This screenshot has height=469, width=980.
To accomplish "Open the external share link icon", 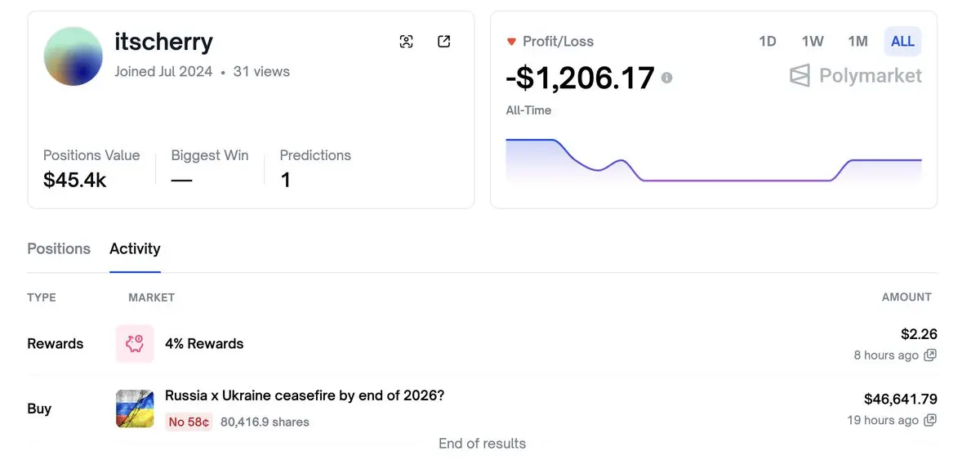I will coord(444,42).
